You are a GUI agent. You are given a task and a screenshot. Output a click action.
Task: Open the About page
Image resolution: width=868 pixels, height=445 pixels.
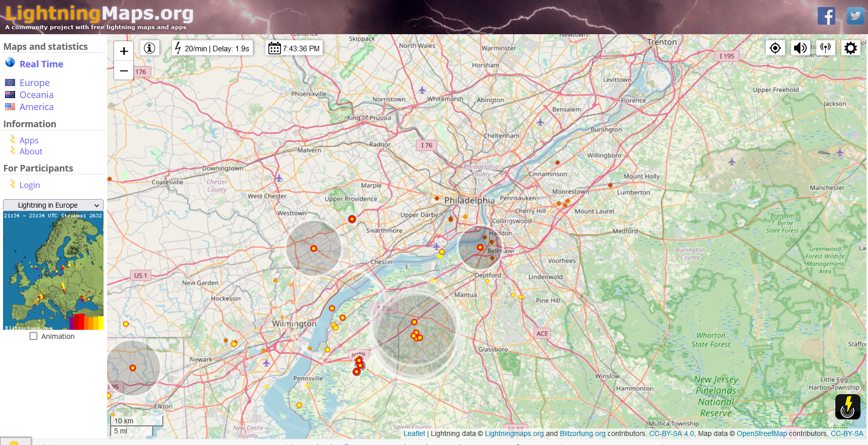[x=31, y=151]
